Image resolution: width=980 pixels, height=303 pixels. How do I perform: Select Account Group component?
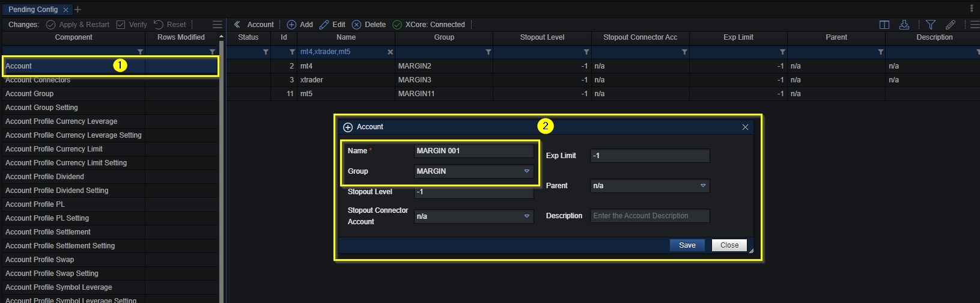(109, 94)
